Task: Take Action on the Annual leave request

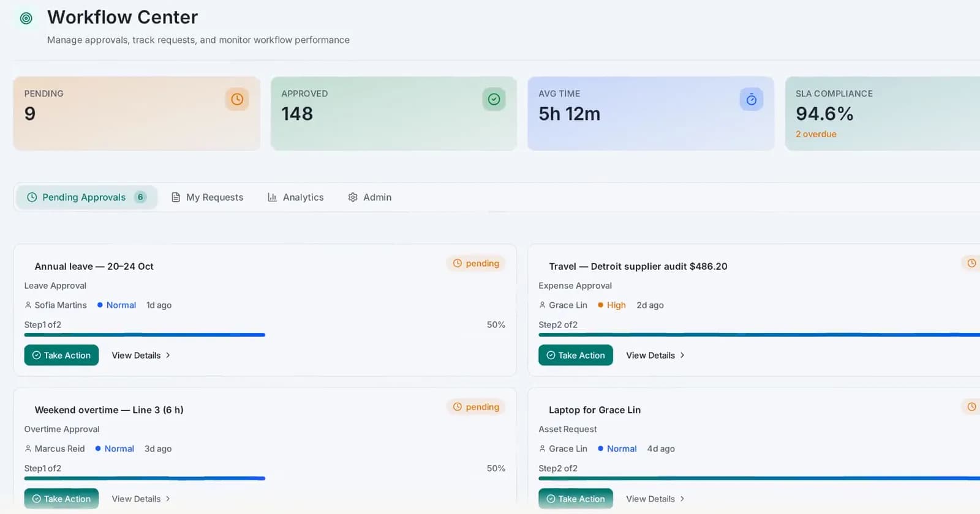Action: coord(61,355)
